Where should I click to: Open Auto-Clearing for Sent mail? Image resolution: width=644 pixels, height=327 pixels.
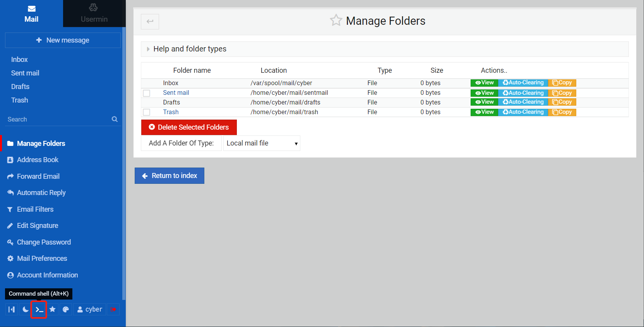(x=523, y=93)
